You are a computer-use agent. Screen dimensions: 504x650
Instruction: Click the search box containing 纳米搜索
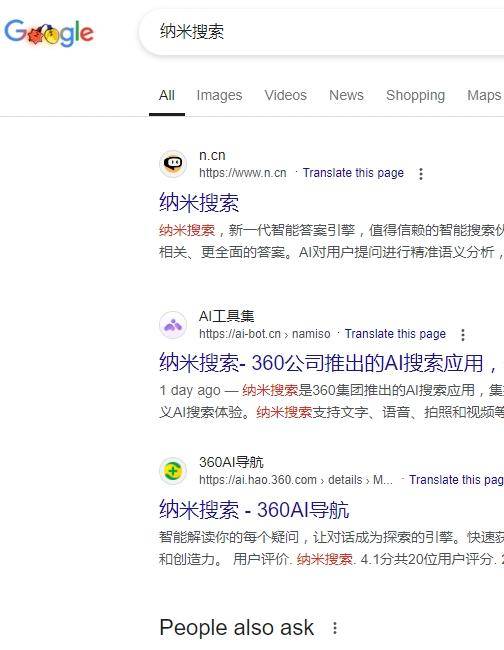322,32
